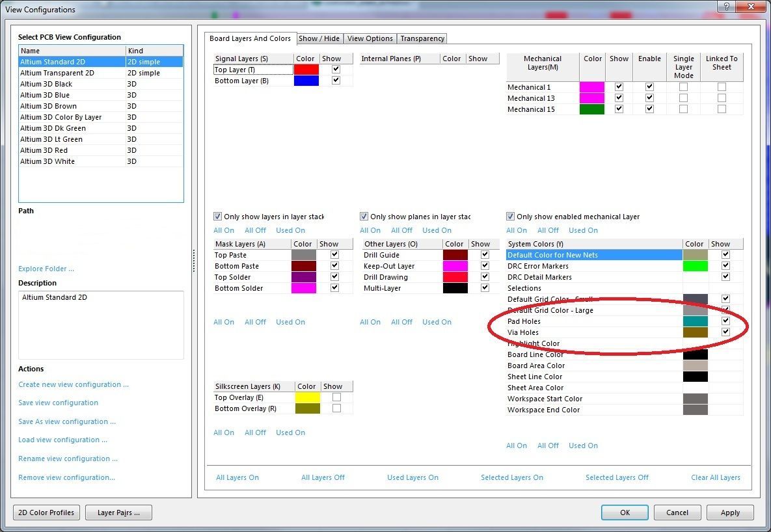Check Linked To Sheet for Mechanical 1

tap(722, 86)
